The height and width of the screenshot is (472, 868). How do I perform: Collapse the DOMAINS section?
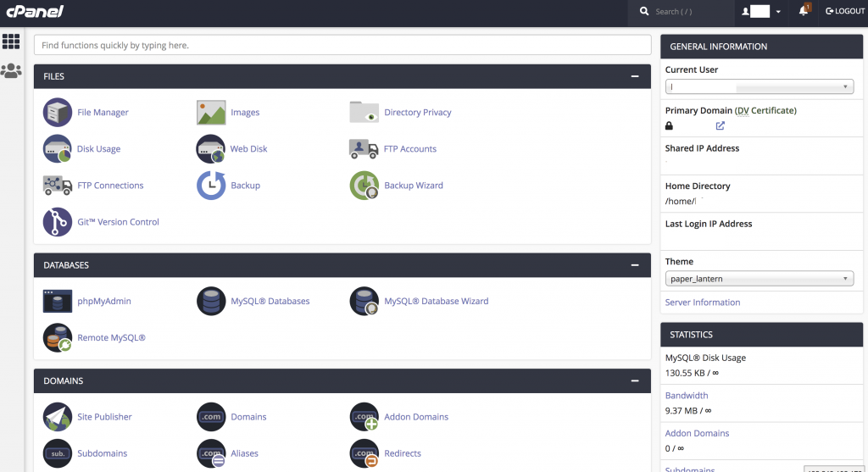point(635,380)
